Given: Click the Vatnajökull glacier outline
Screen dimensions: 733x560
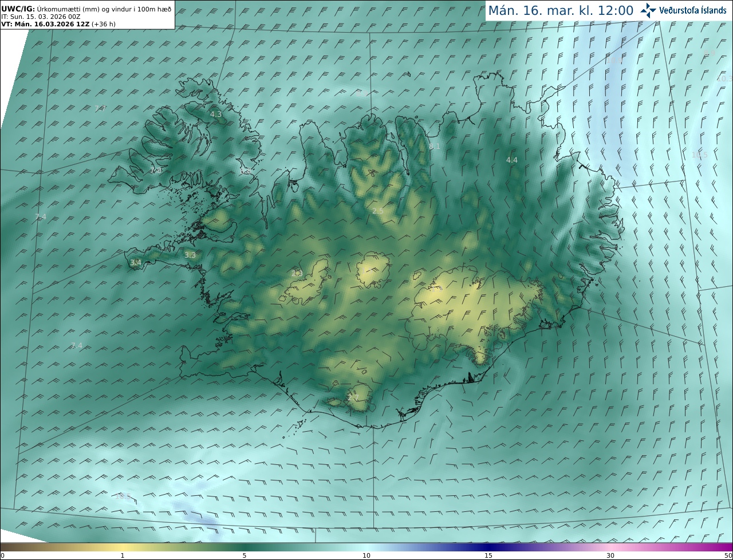Looking at the screenshot, I should click(x=475, y=315).
